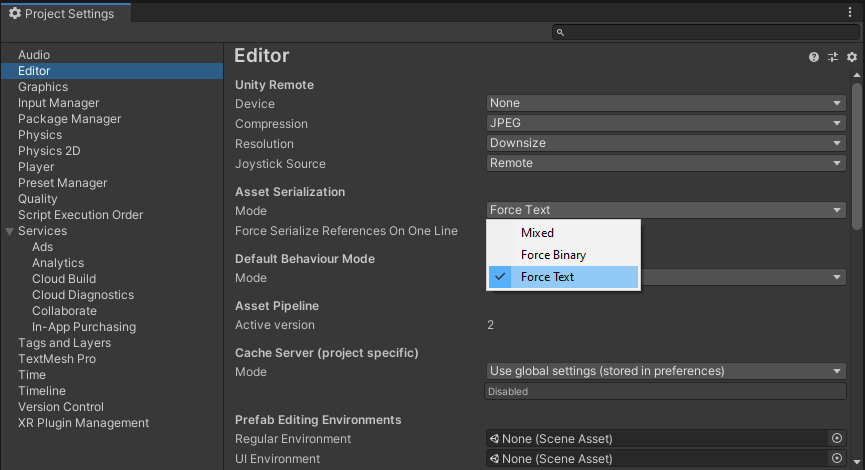Open the window's three-dot options menu
Viewport: 865px width, 470px height.
[x=849, y=13]
